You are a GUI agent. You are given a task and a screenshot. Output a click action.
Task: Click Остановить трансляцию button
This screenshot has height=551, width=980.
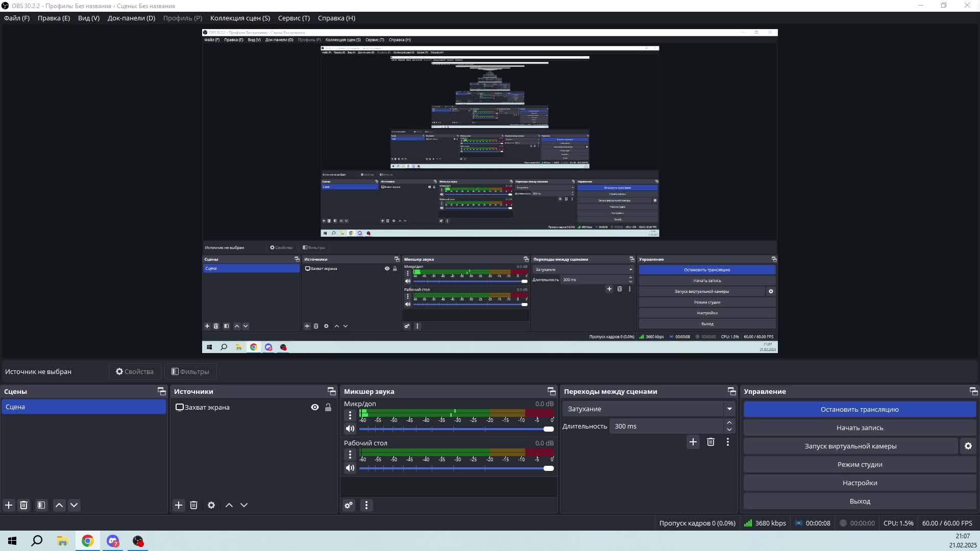[860, 409]
